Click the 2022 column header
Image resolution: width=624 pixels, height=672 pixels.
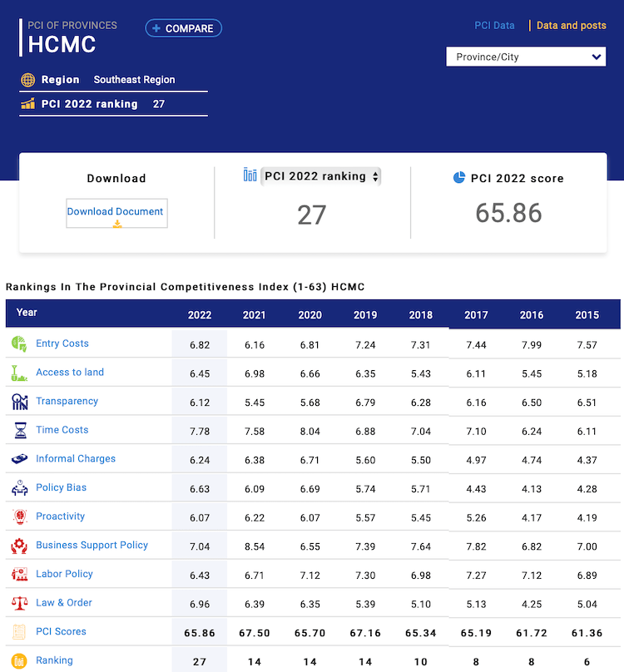tap(200, 315)
